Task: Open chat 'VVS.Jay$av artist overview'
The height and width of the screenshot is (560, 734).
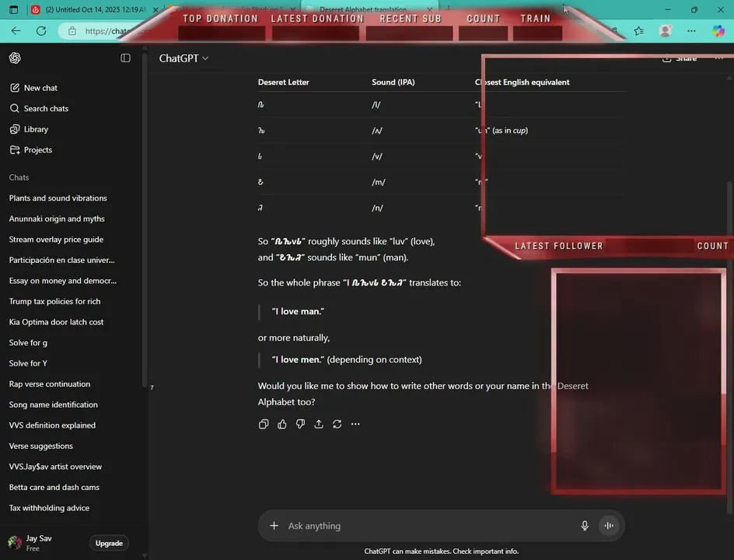Action: click(55, 467)
